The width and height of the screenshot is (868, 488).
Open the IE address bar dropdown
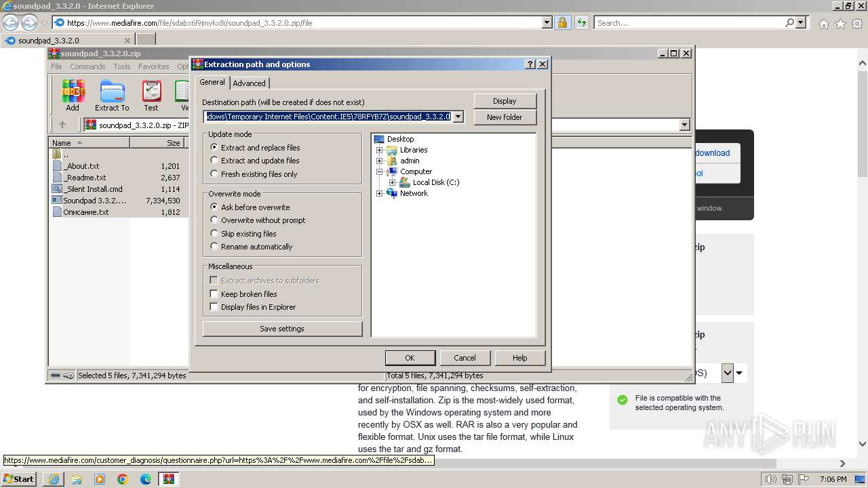[547, 22]
